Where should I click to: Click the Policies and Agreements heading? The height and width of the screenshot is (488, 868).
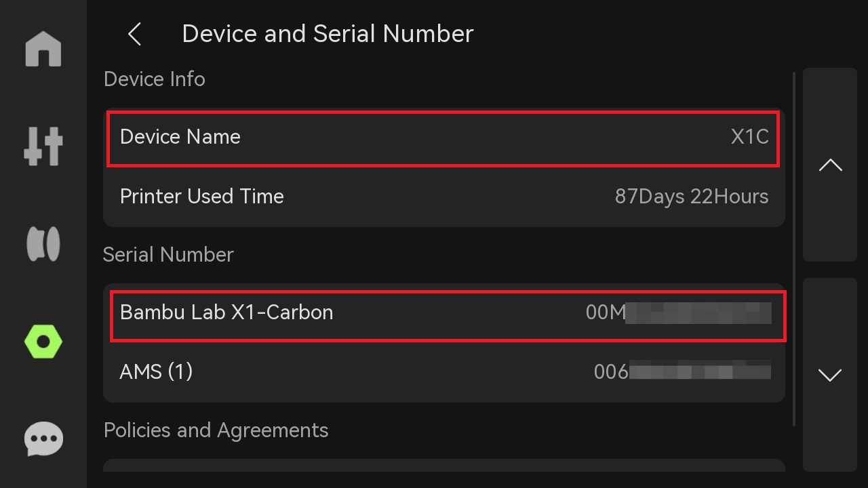[x=216, y=430]
